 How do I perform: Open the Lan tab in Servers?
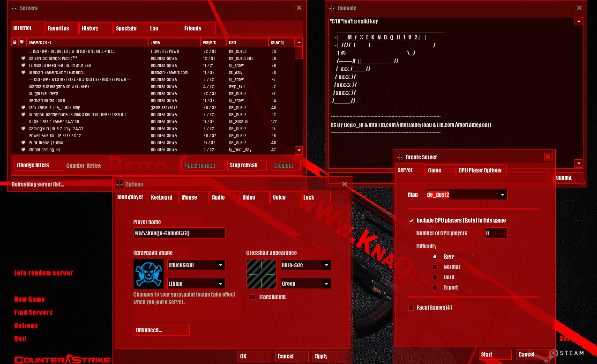164,29
